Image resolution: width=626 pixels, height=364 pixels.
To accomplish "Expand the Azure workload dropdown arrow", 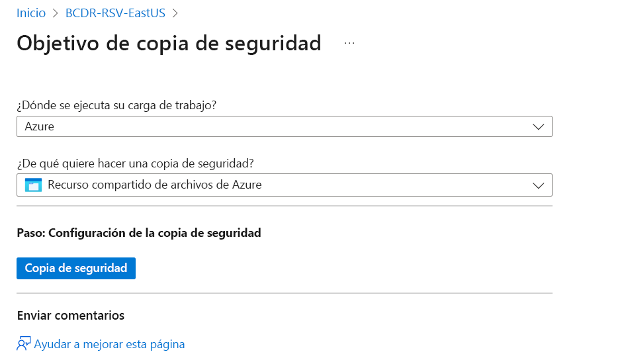I will click(x=538, y=127).
